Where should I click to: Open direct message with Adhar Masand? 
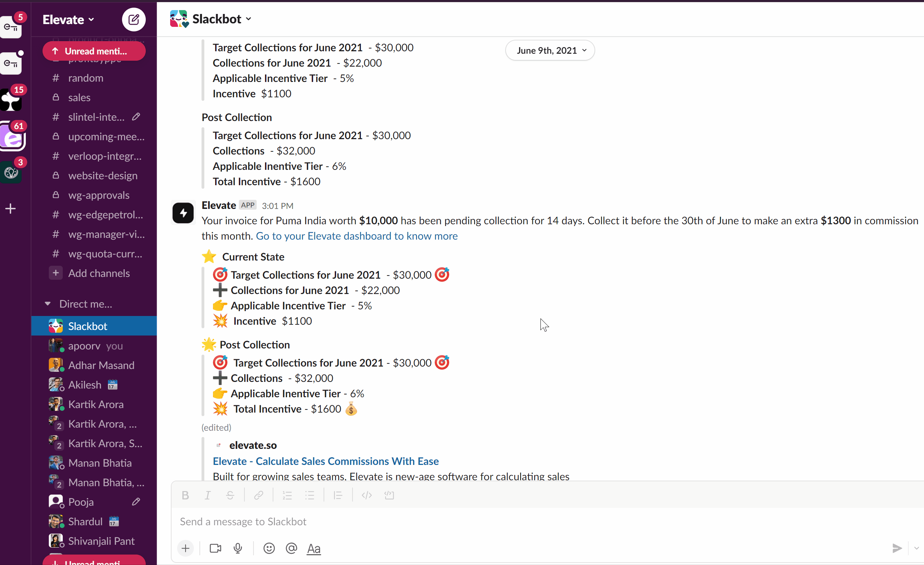click(94, 366)
